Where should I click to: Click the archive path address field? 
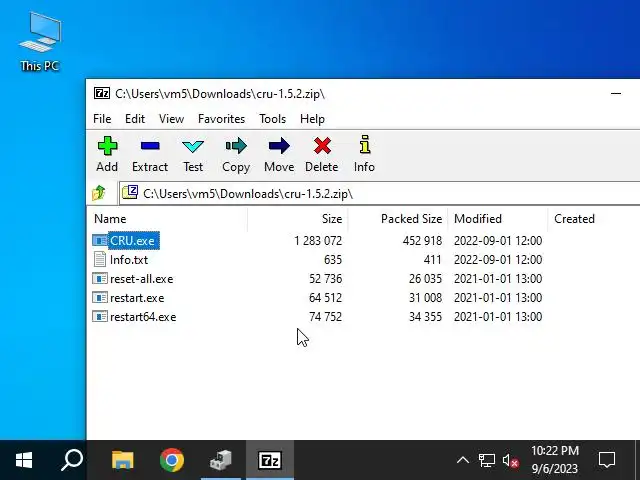(x=380, y=193)
